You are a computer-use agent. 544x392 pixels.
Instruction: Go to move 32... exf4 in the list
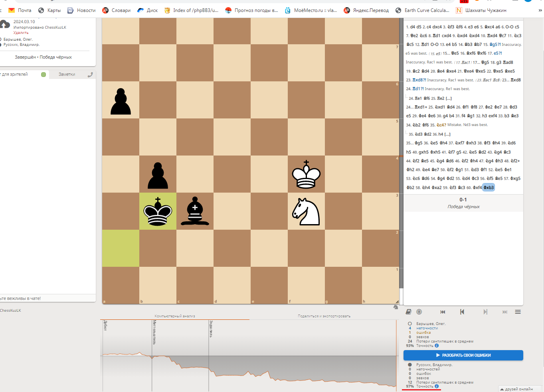(493, 116)
